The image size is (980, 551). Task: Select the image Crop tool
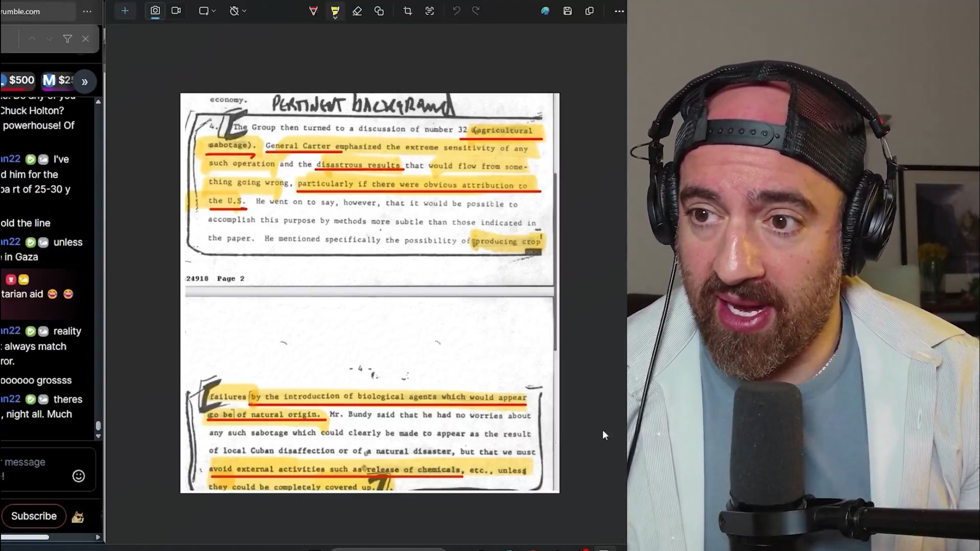pyautogui.click(x=408, y=11)
